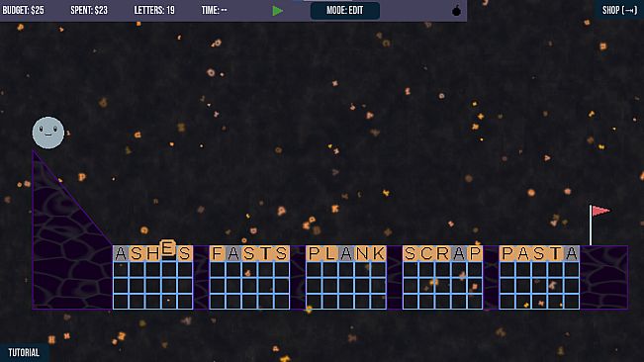Select the H tile in ASHES
644x362 pixels.
[152, 253]
